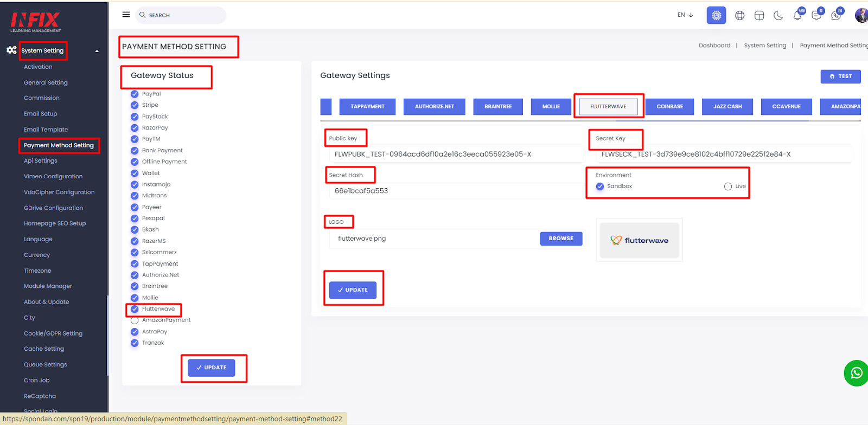
Task: Click the flutterwave.png file name field
Action: click(x=434, y=239)
